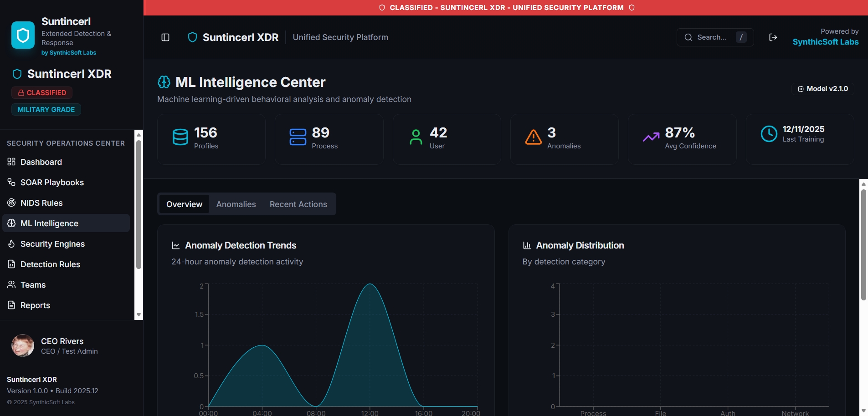Screen dimensions: 868x416
Task: Click the Suntincerl XDR shield logo
Action: pos(192,37)
